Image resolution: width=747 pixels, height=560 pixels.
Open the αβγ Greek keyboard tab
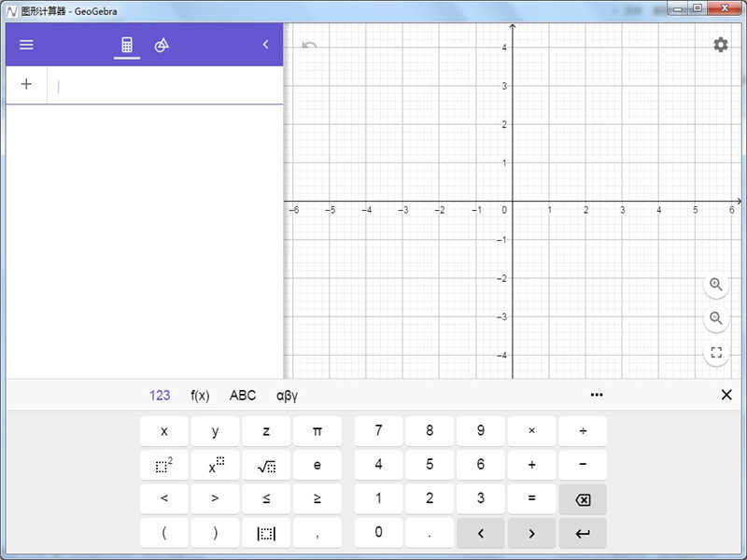(287, 395)
